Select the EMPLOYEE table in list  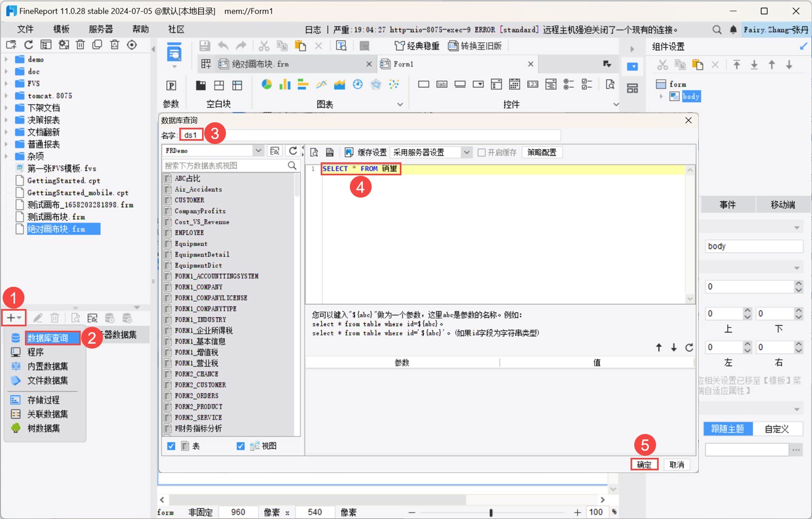point(189,233)
